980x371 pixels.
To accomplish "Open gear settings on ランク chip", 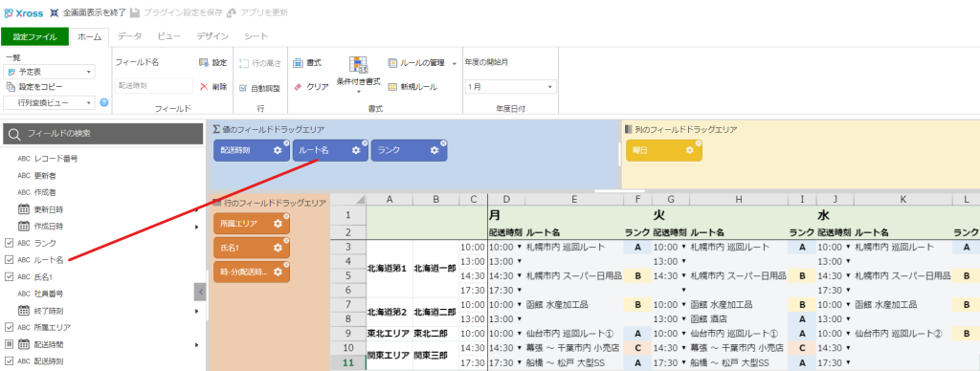I will 434,150.
